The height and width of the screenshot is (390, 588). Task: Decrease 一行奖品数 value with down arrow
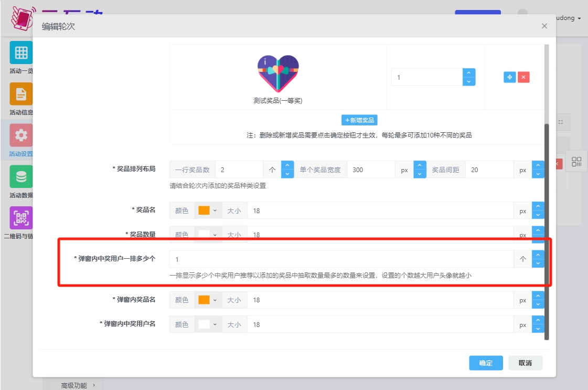[x=287, y=174]
